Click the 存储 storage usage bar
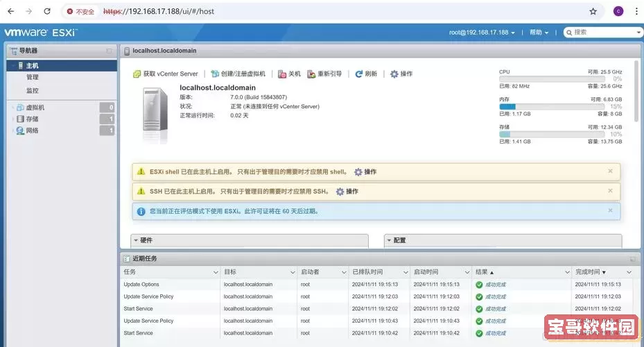Screen dimensions: 644x347 click(552, 134)
